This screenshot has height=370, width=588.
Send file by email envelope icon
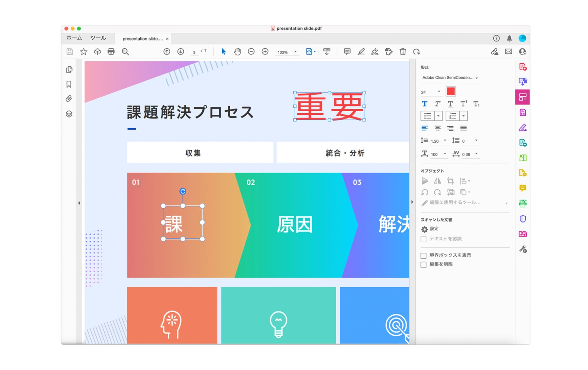508,52
